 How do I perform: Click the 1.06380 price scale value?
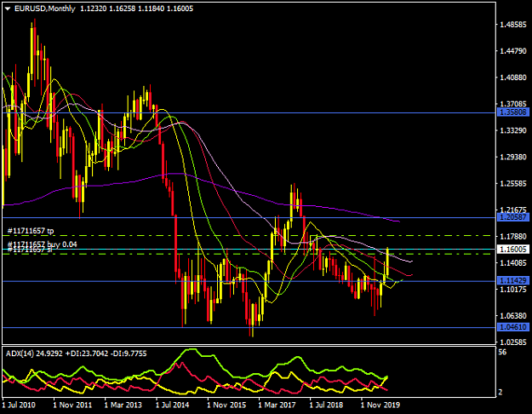click(513, 315)
